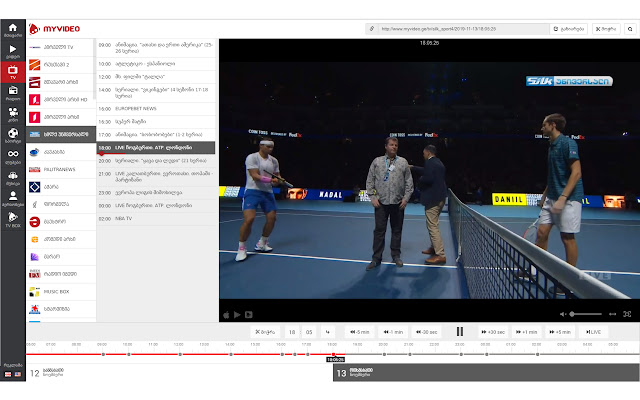Open the Movies section with camera icon
Viewport: 640px width, 400px height.
pos(13,115)
